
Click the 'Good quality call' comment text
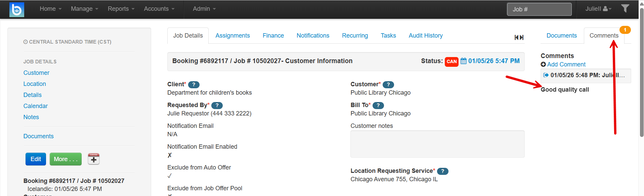click(x=565, y=90)
